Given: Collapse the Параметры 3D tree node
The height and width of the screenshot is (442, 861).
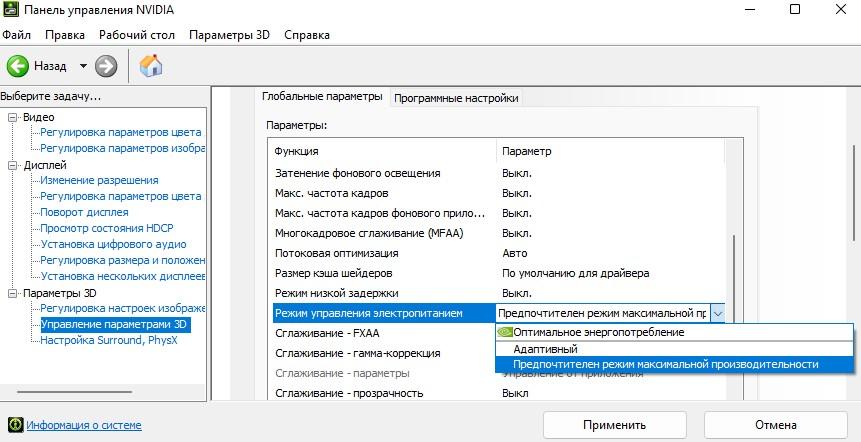Looking at the screenshot, I should click(x=13, y=293).
